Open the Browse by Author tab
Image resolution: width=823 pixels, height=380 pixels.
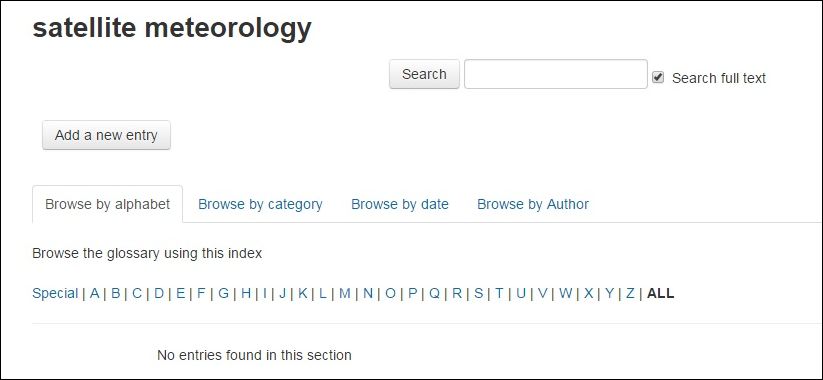(x=533, y=204)
